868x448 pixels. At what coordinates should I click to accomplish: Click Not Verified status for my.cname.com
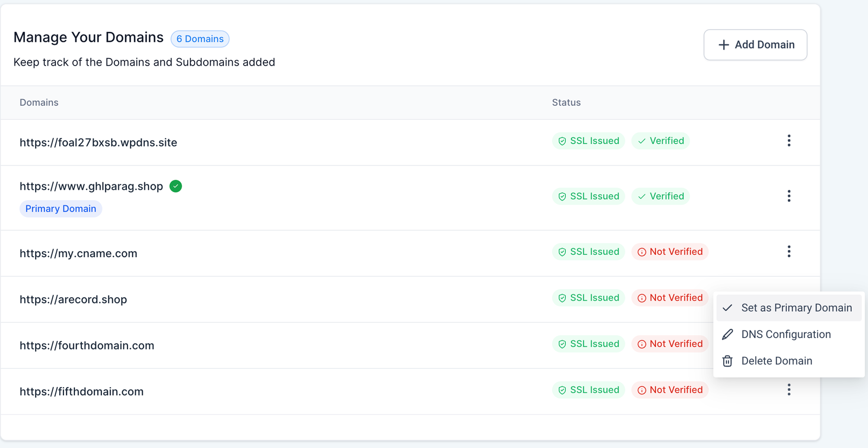point(670,252)
